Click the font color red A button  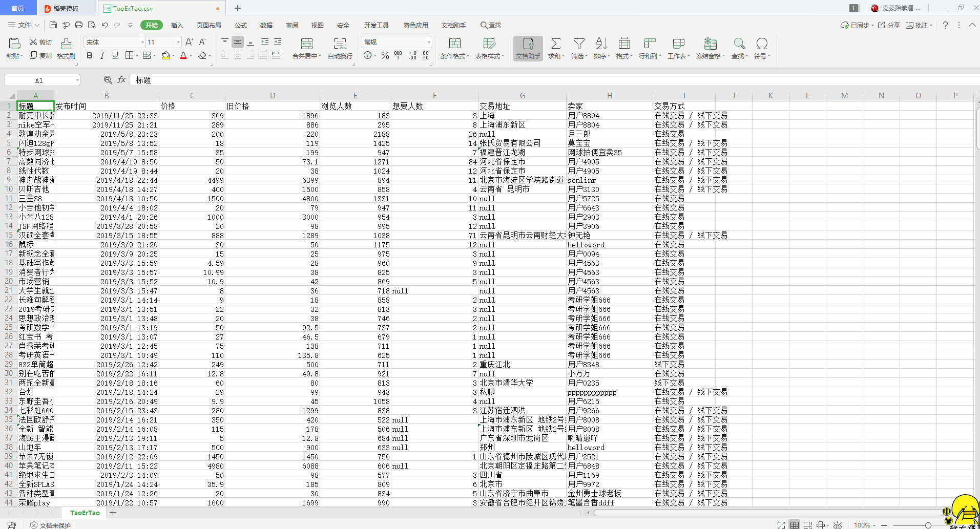pos(183,55)
